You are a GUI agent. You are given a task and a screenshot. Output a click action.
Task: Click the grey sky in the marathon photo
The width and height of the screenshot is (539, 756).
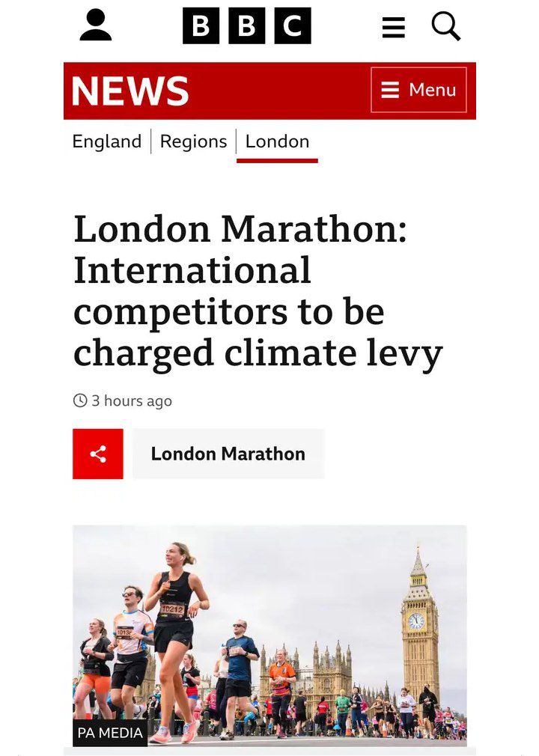[314, 569]
